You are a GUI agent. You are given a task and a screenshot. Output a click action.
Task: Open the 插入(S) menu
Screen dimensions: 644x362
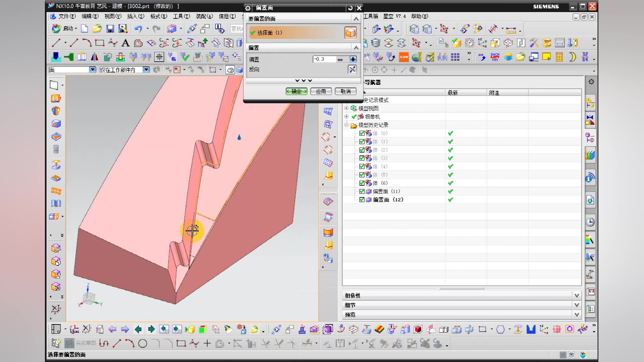click(136, 16)
